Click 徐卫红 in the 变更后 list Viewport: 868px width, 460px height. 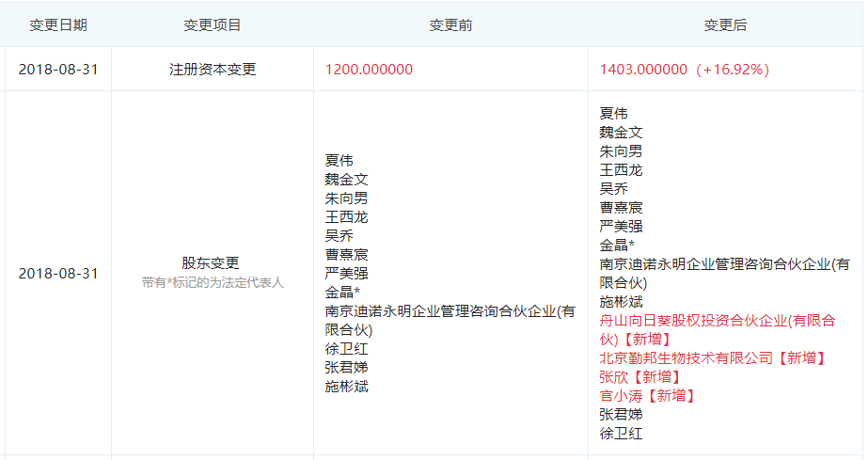[621, 434]
